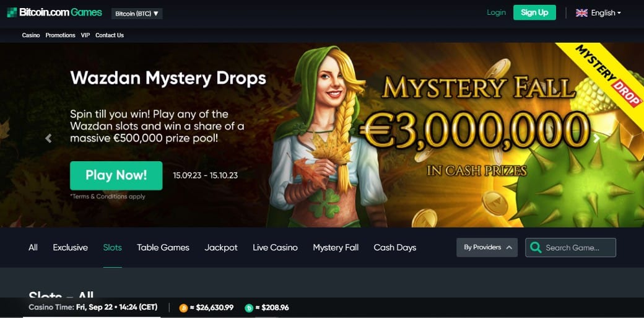Click the UK flag language icon

pos(581,13)
